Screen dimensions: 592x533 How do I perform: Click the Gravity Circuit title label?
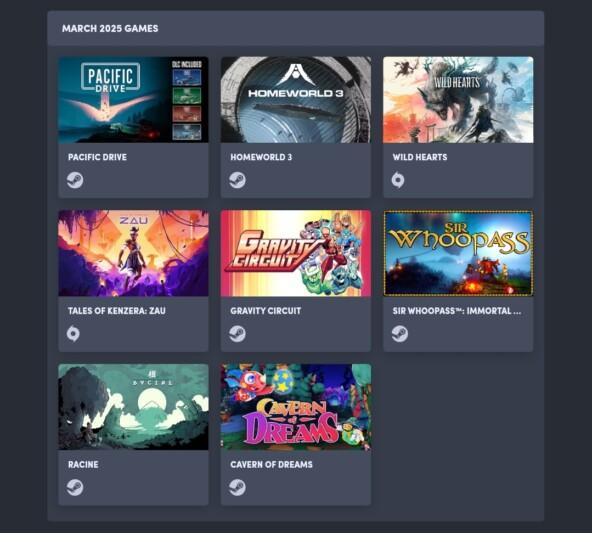(x=266, y=311)
